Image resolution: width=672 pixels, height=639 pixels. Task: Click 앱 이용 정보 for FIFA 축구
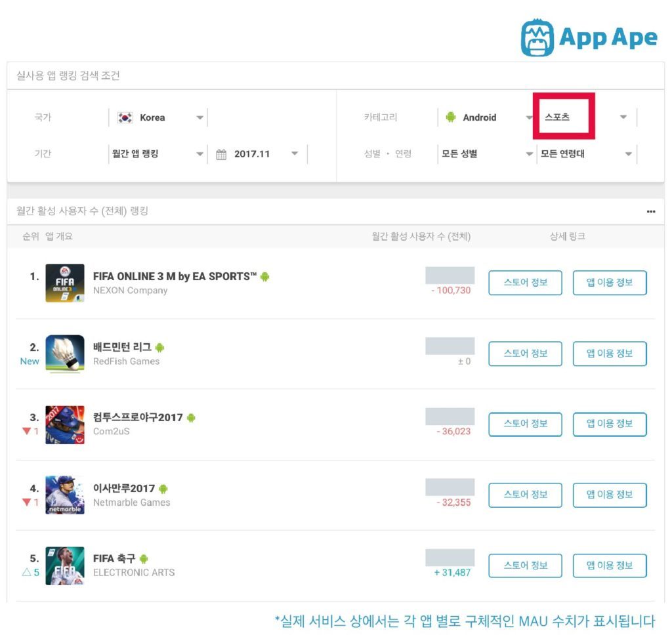tap(610, 566)
